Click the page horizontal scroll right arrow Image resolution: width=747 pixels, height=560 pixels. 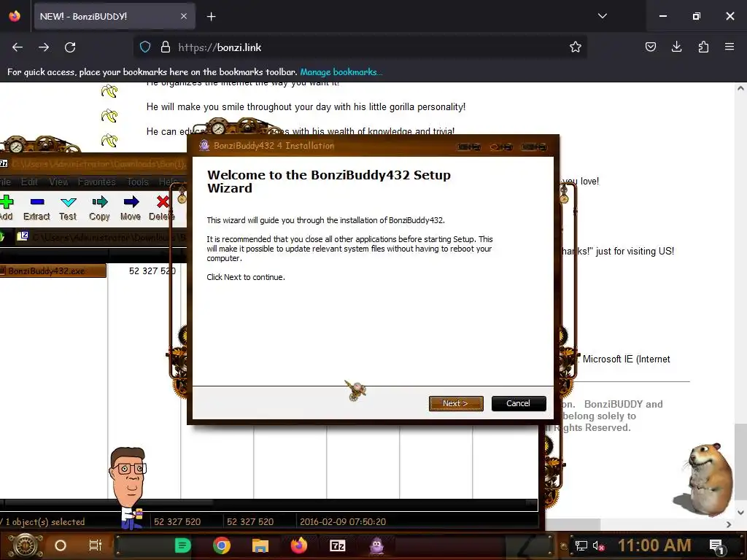[x=729, y=525]
